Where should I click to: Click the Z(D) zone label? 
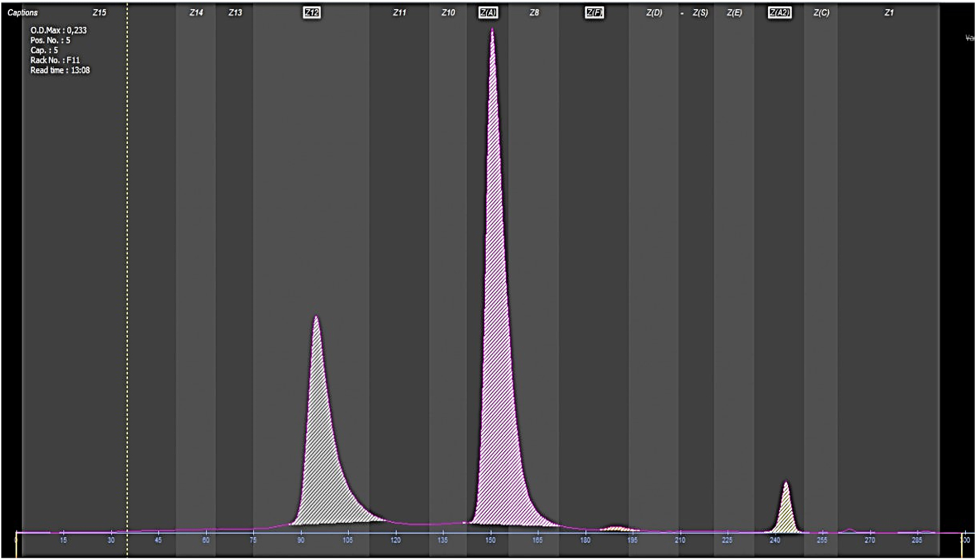654,13
